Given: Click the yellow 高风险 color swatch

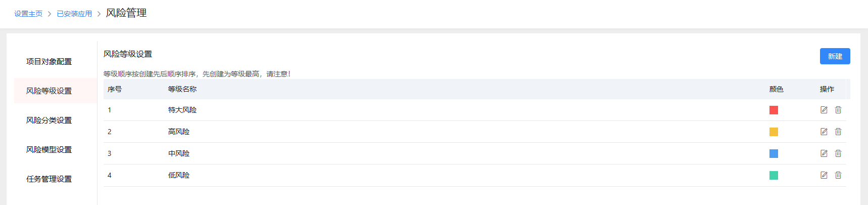Looking at the screenshot, I should coord(774,132).
